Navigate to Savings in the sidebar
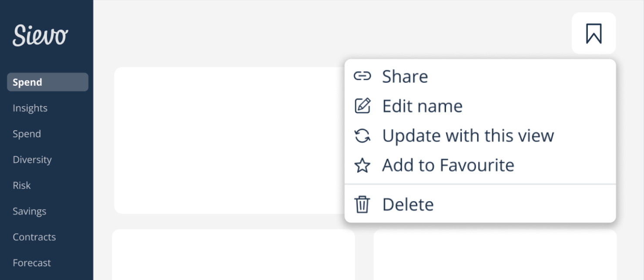 tap(30, 211)
